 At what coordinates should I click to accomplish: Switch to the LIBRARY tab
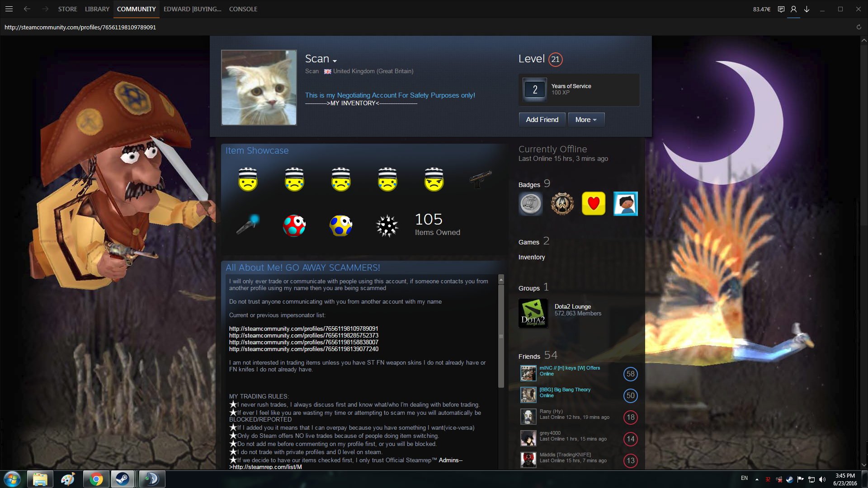[97, 9]
